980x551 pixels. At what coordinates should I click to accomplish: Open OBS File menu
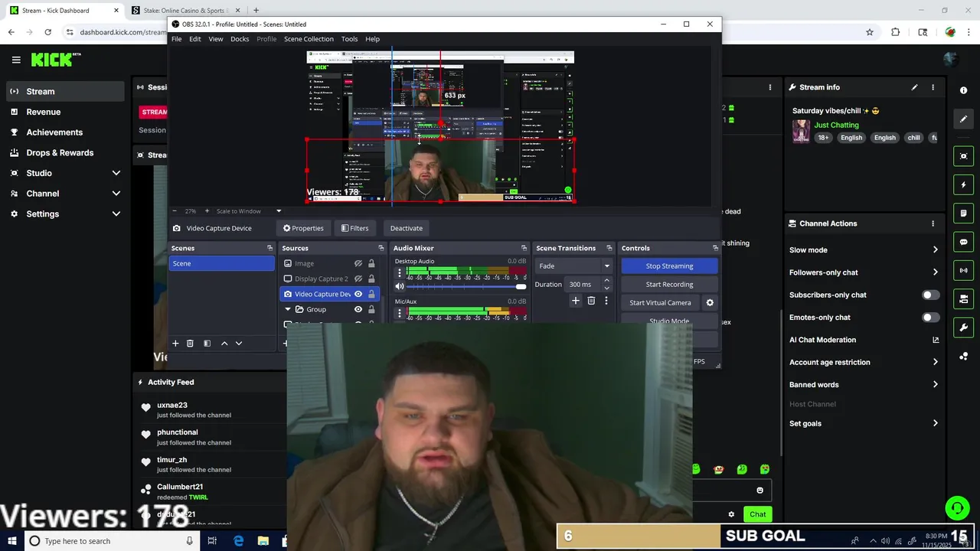[176, 39]
